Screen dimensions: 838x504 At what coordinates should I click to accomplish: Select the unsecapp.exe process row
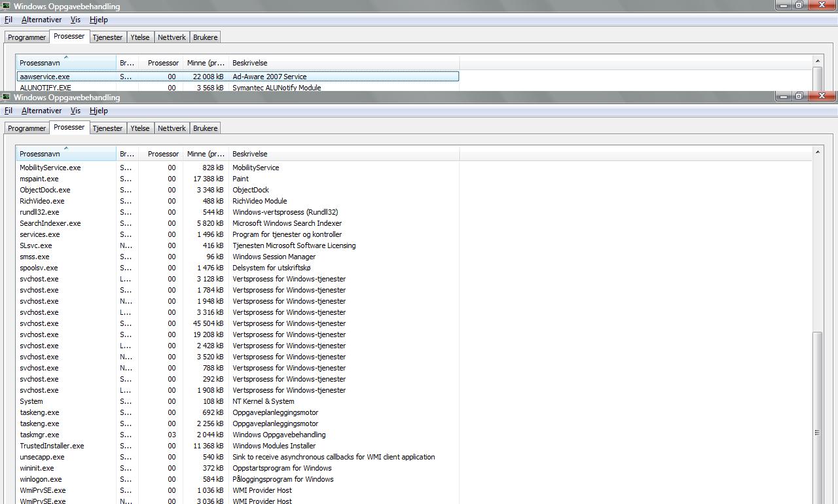click(238, 457)
